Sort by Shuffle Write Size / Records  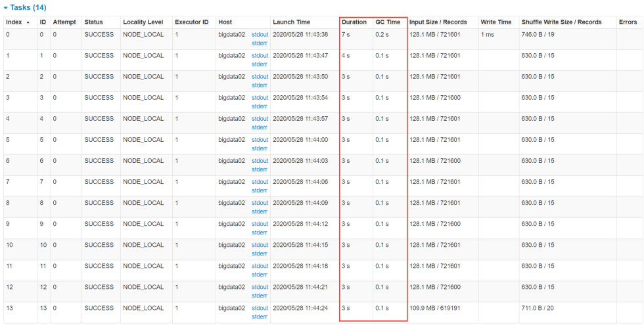point(561,22)
